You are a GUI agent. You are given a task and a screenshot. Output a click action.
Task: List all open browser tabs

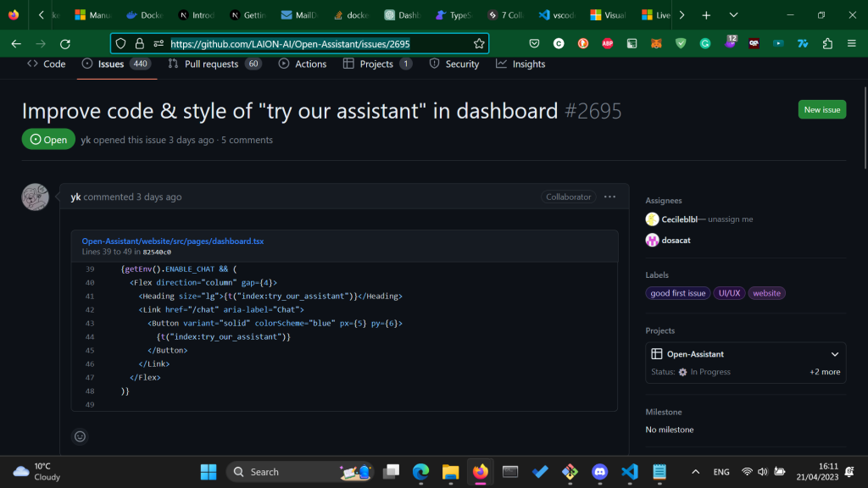(733, 15)
